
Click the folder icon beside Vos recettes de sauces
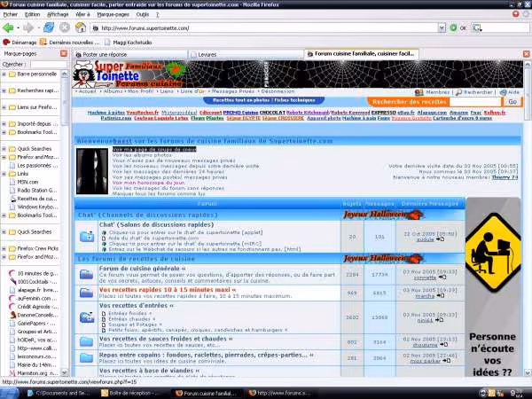point(86,341)
